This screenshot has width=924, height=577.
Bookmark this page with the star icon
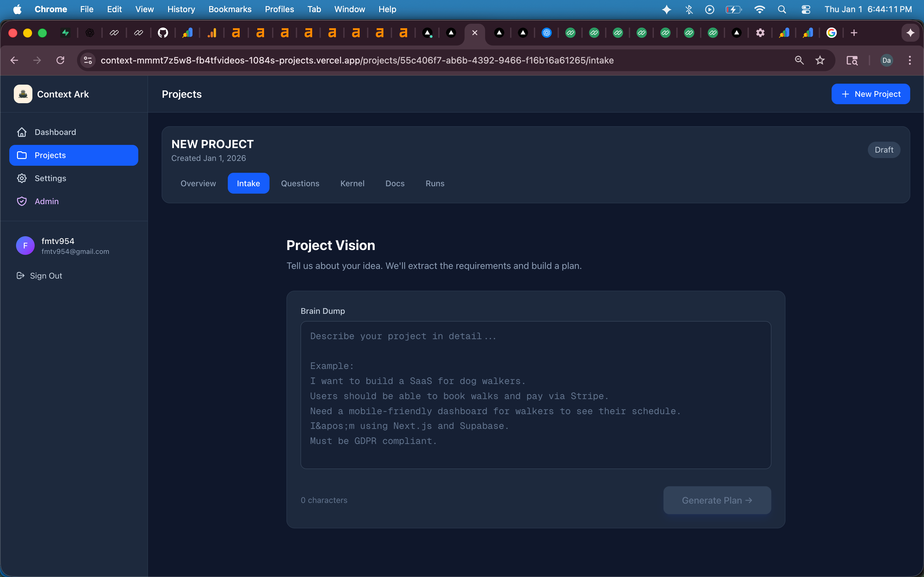pos(820,60)
